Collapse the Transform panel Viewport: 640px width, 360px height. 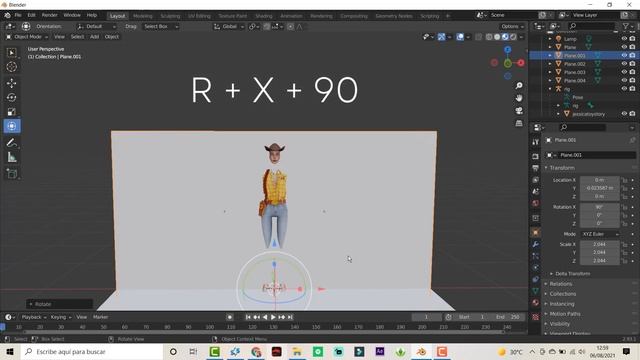click(562, 168)
